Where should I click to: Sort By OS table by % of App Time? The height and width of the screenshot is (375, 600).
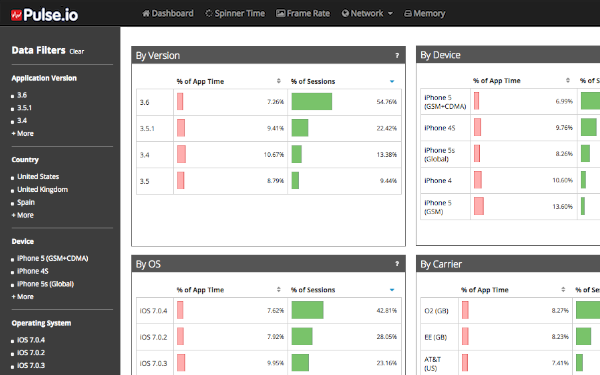[279, 290]
